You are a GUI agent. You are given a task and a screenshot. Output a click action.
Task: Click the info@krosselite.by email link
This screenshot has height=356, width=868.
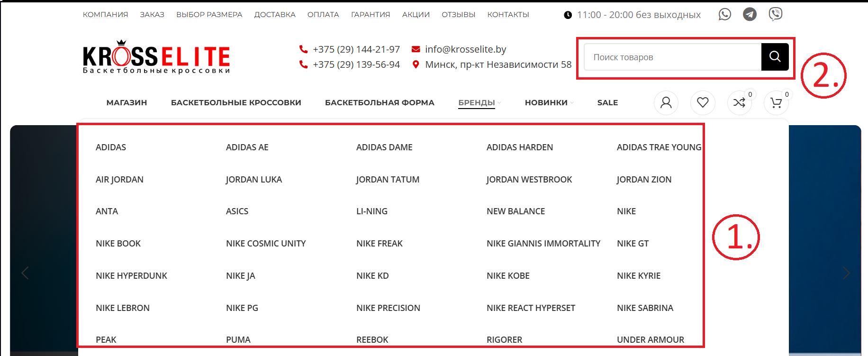point(465,49)
